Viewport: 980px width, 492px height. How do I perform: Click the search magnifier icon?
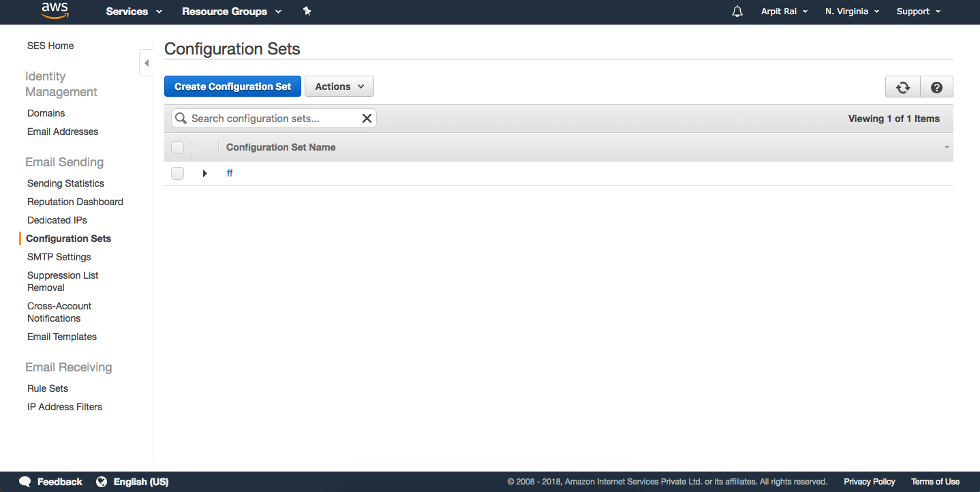pyautogui.click(x=181, y=119)
